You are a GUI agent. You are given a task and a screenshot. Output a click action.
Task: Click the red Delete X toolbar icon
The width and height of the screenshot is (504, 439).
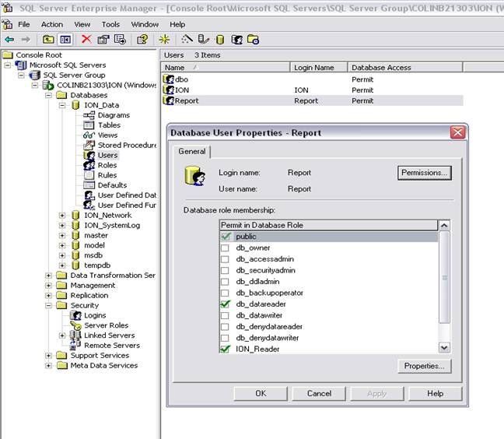[x=86, y=39]
